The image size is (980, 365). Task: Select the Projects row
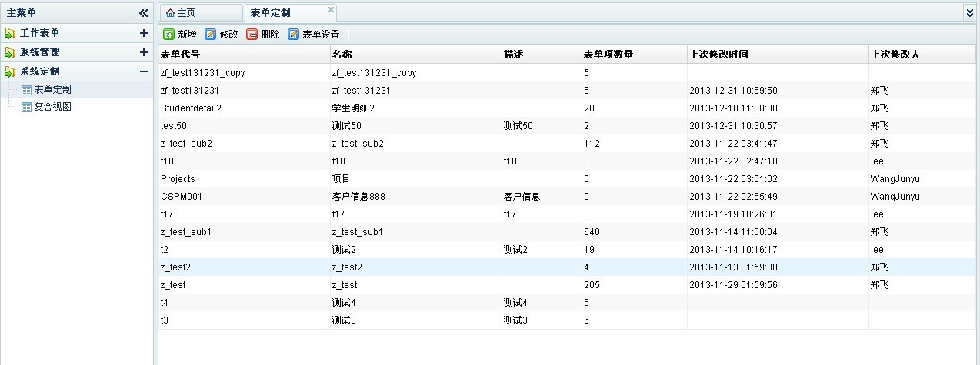[567, 179]
